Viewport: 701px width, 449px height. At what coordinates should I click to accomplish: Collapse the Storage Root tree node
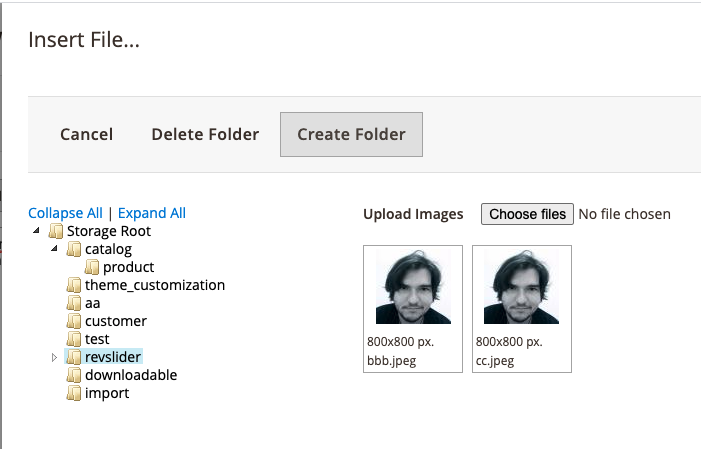click(x=37, y=231)
